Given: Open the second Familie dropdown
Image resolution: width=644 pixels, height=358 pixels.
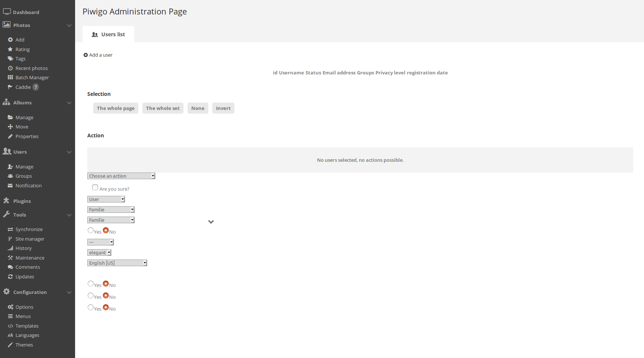Looking at the screenshot, I should click(x=111, y=220).
